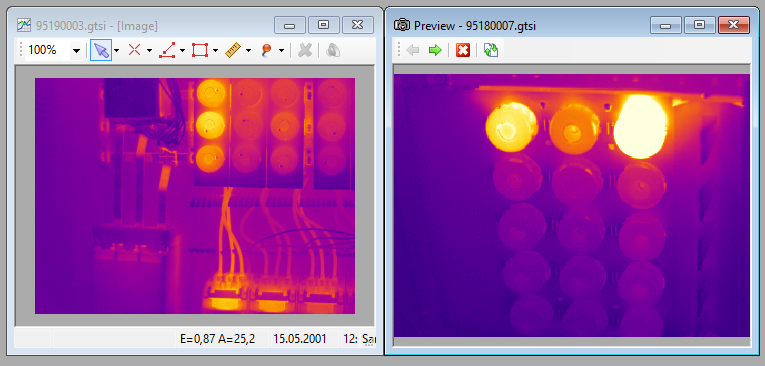Click the 100% zoom value field

tap(48, 50)
